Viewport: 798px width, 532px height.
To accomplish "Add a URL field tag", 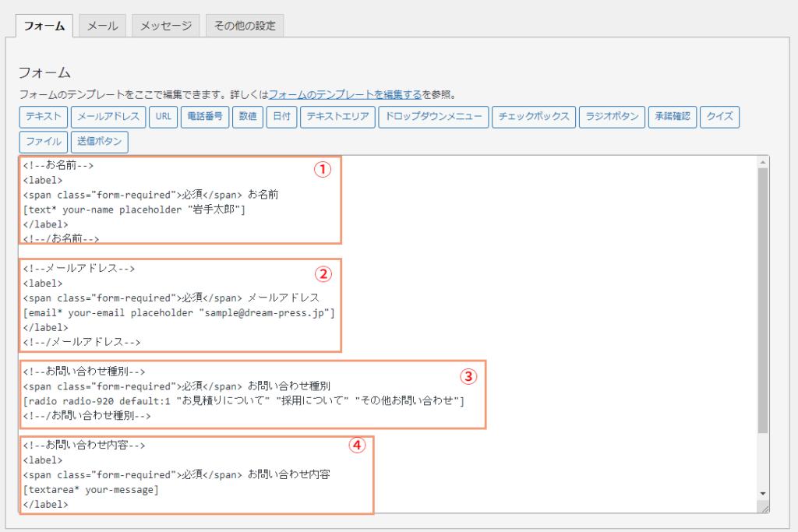I will [x=163, y=118].
